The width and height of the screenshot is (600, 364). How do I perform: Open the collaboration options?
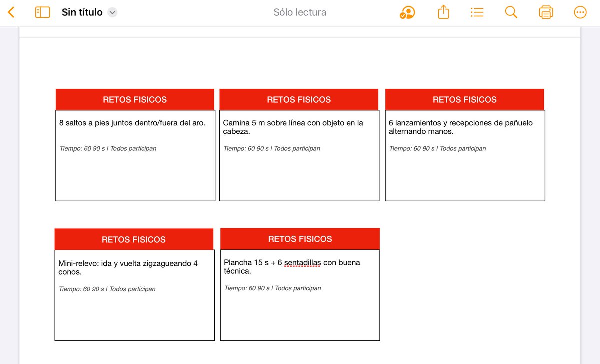click(408, 12)
